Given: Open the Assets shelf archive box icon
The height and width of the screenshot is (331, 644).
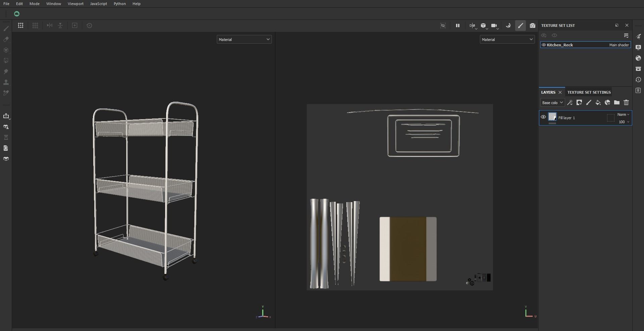Looking at the screenshot, I should (x=638, y=69).
